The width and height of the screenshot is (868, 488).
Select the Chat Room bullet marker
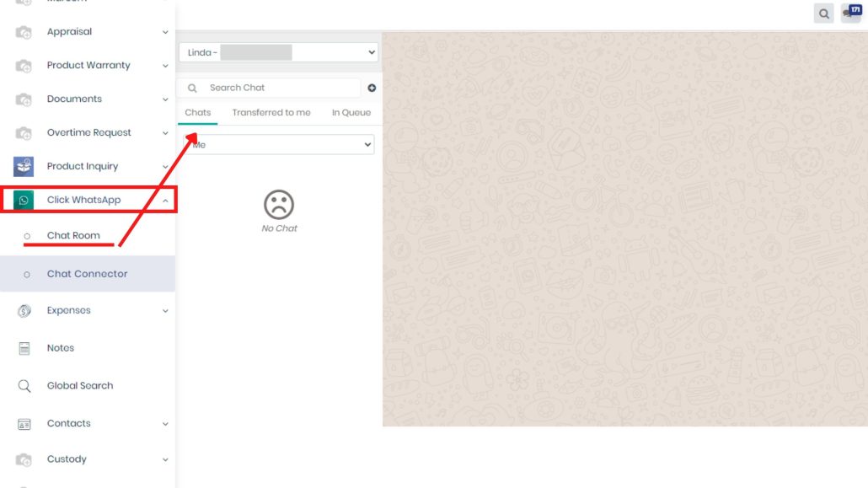coord(27,237)
